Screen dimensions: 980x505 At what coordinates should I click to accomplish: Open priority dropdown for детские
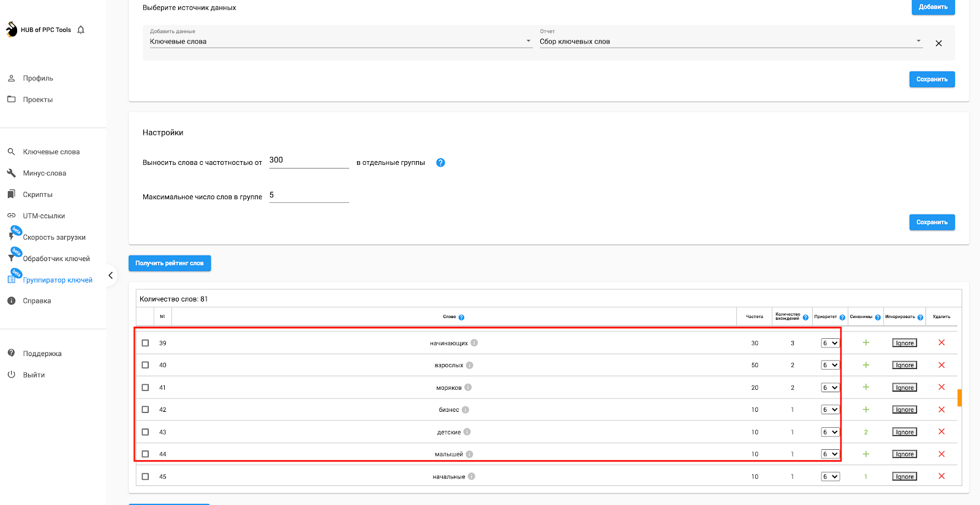pyautogui.click(x=830, y=432)
